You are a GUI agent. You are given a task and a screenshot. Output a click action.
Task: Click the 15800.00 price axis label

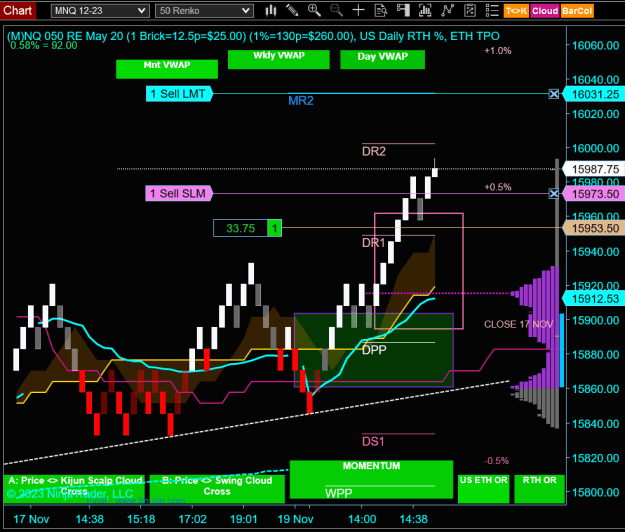coord(596,492)
